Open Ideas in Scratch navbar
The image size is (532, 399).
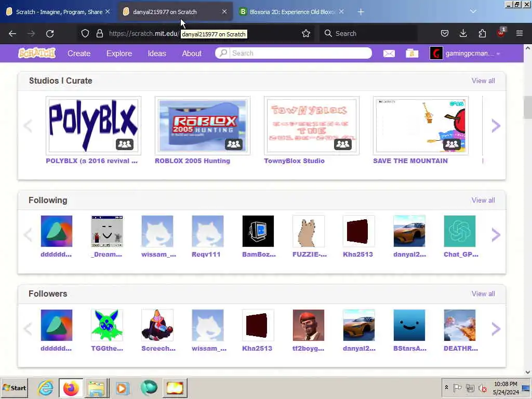pyautogui.click(x=157, y=54)
